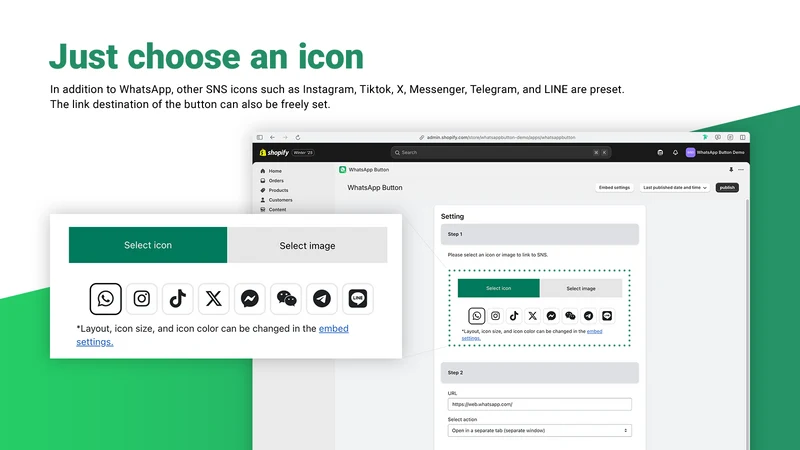Select the large Instagram icon in callout
This screenshot has width=800, height=450.
point(142,298)
